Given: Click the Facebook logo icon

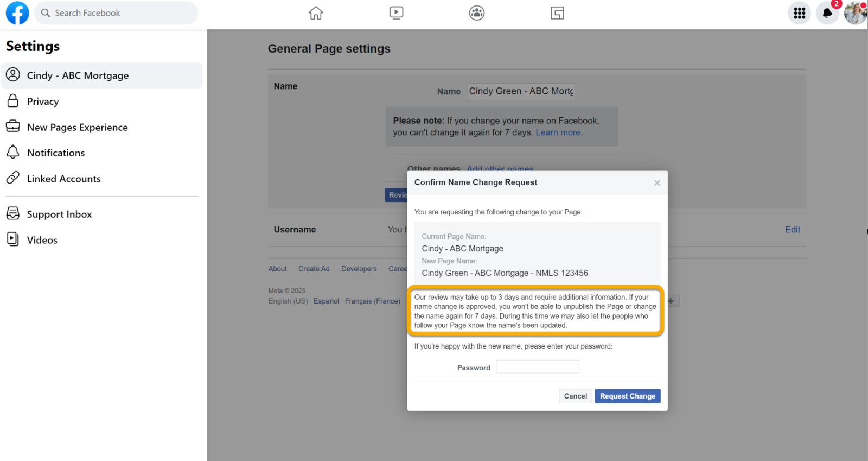Looking at the screenshot, I should (x=17, y=13).
